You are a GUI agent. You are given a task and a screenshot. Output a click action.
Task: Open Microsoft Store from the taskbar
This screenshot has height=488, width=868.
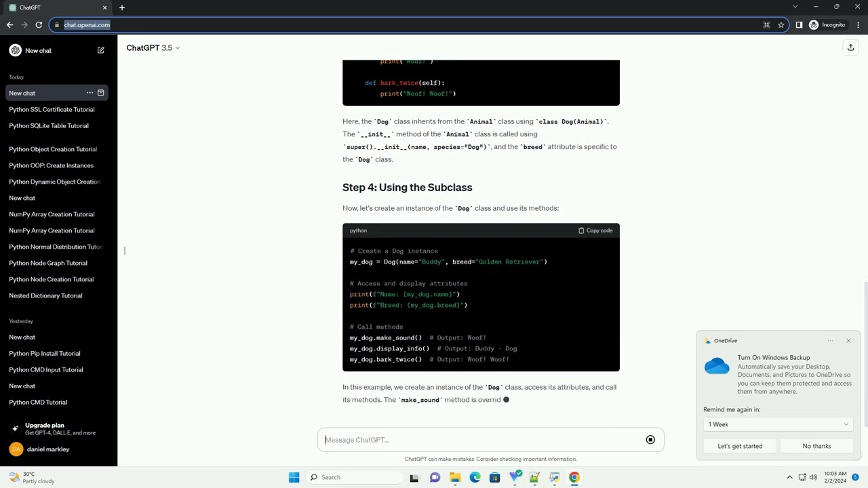(x=494, y=477)
